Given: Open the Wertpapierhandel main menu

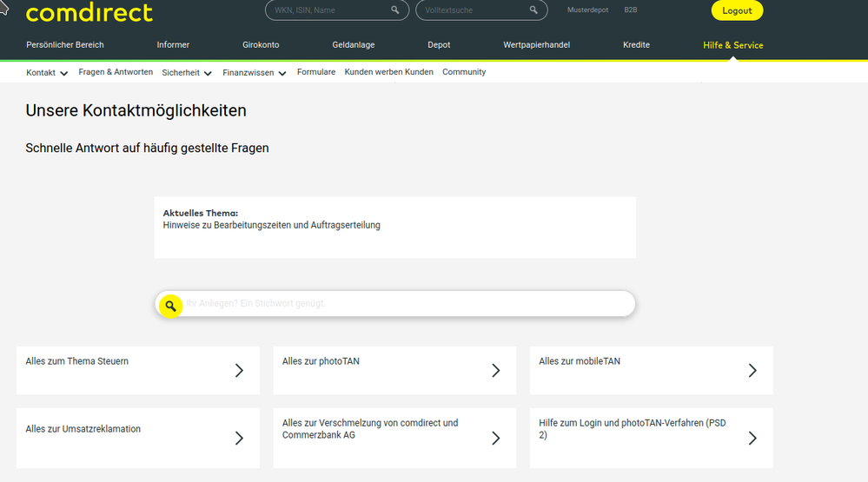Looking at the screenshot, I should tap(536, 45).
